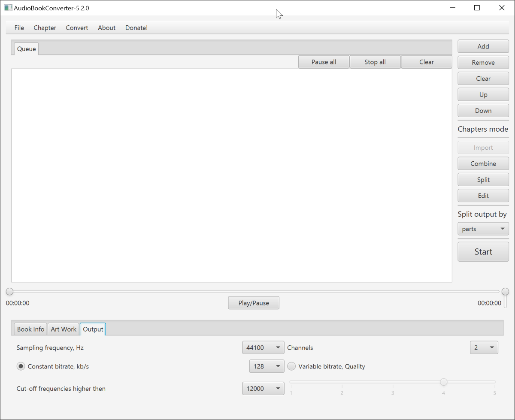Toggle Play/Pause playback
Screen dimensions: 515x420
254,303
